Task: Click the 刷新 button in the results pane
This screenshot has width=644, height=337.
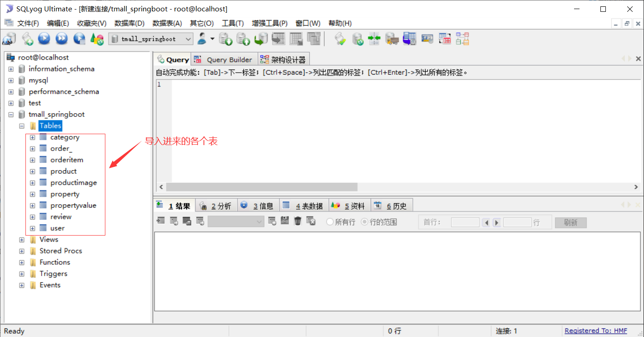Action: click(570, 222)
